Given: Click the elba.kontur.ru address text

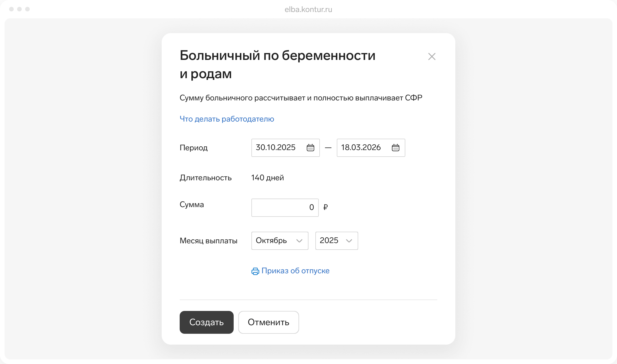Looking at the screenshot, I should [308, 9].
